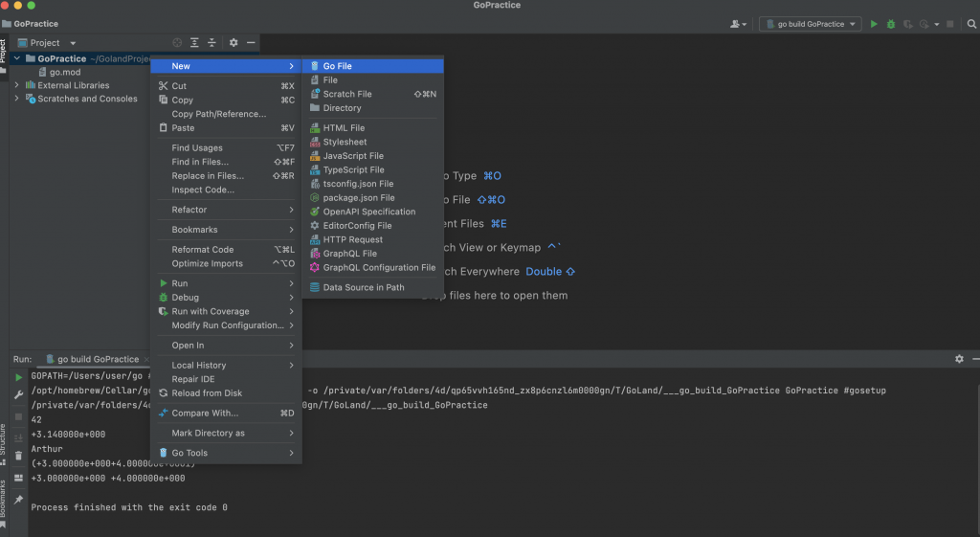Click Replace in Files in context menu
The height and width of the screenshot is (537, 980).
226,176
